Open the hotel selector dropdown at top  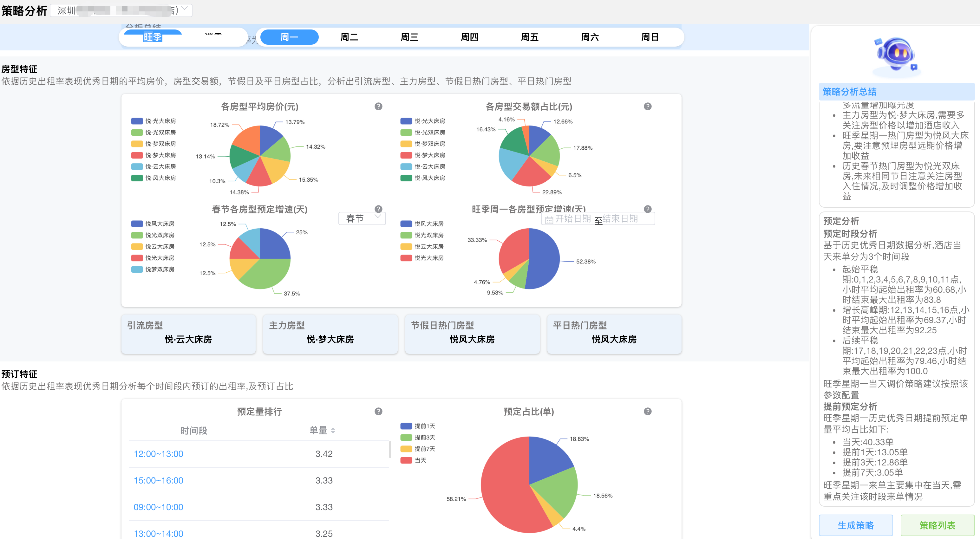tap(121, 10)
